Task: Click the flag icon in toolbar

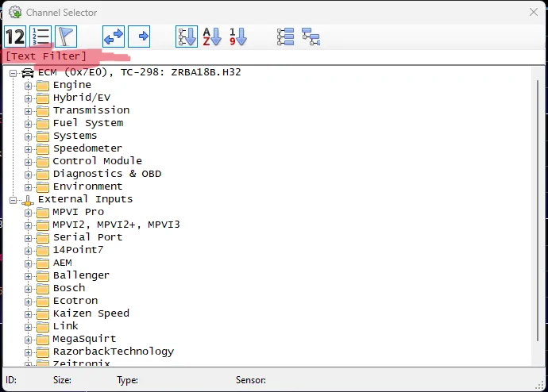Action: 66,37
